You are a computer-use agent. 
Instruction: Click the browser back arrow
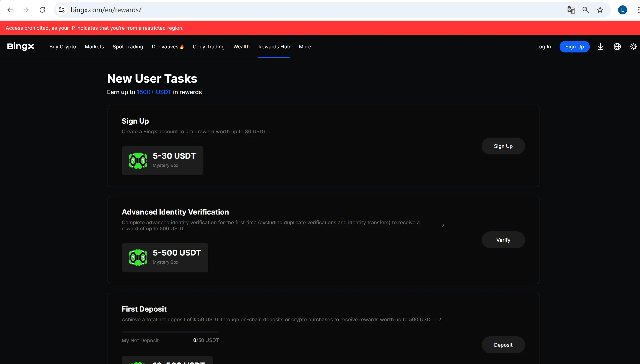pyautogui.click(x=10, y=10)
